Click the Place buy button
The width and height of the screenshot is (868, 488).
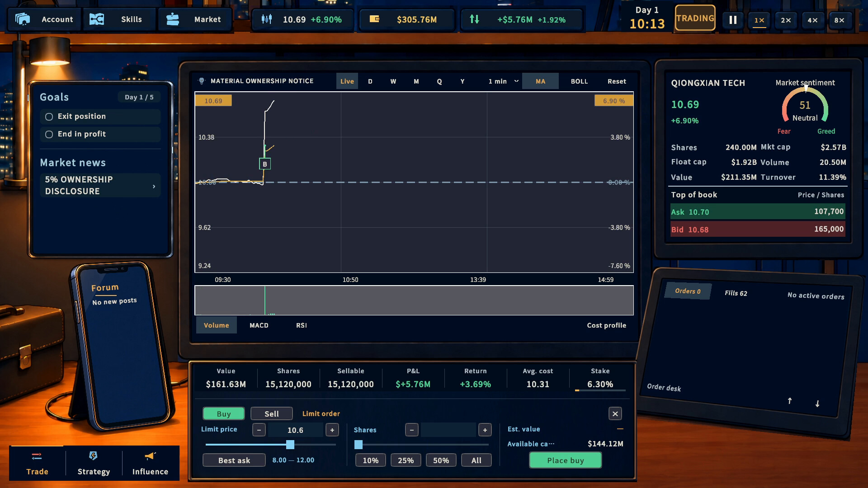tap(565, 460)
